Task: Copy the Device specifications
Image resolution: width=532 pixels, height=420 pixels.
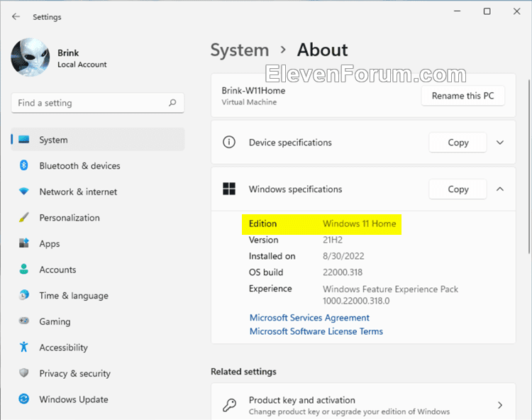Action: (458, 143)
